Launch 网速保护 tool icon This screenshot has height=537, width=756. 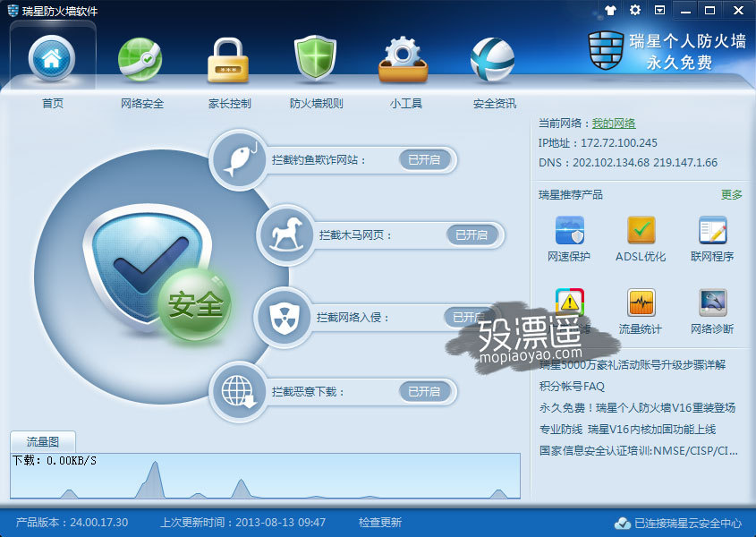(x=569, y=230)
